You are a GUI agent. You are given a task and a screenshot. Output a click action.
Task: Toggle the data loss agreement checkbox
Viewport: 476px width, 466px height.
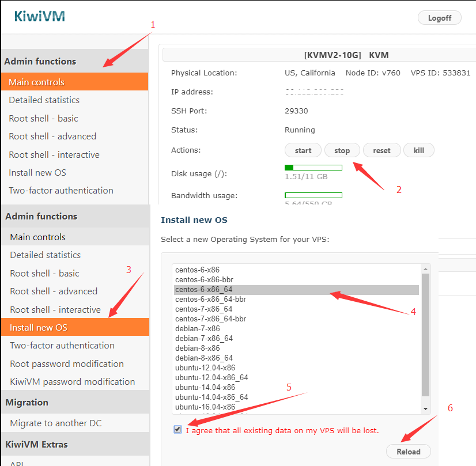[177, 429]
